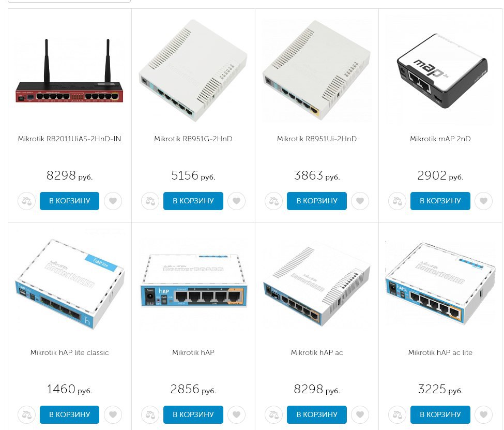Click heart icon under Mikrotik hAP
This screenshot has width=504, height=430.
(237, 415)
